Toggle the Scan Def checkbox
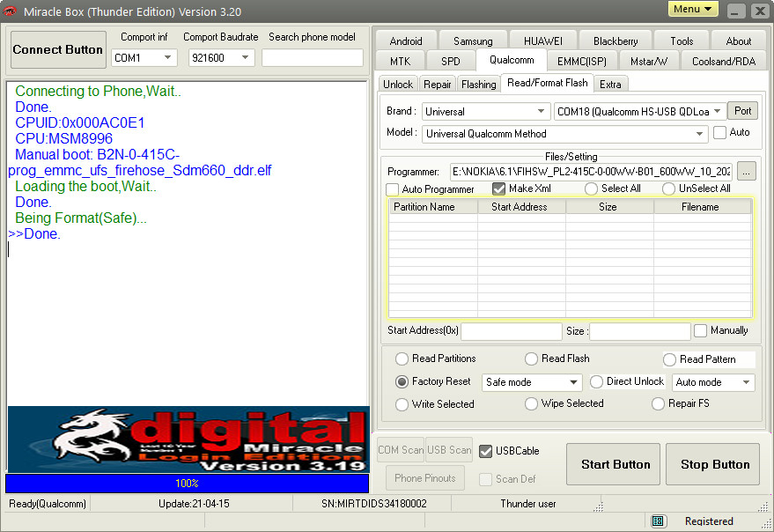 pyautogui.click(x=486, y=479)
